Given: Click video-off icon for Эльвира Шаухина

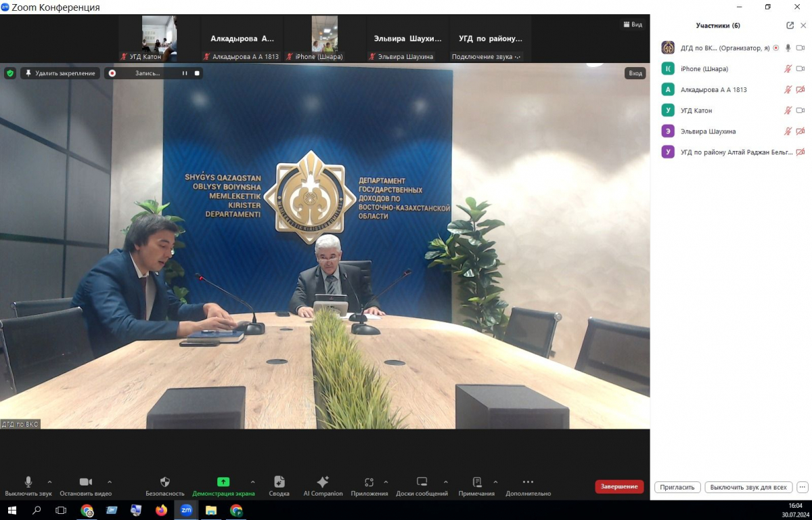Looking at the screenshot, I should click(x=800, y=131).
